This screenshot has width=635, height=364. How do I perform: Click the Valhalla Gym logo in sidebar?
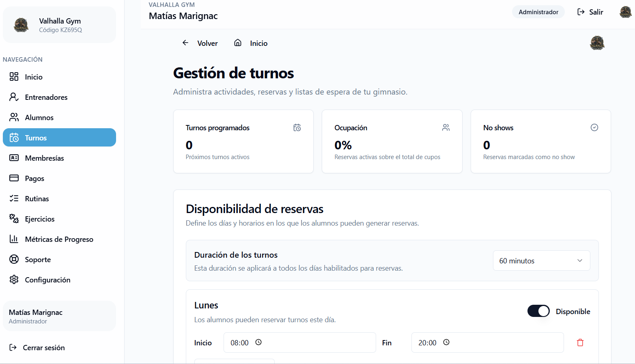coord(21,25)
